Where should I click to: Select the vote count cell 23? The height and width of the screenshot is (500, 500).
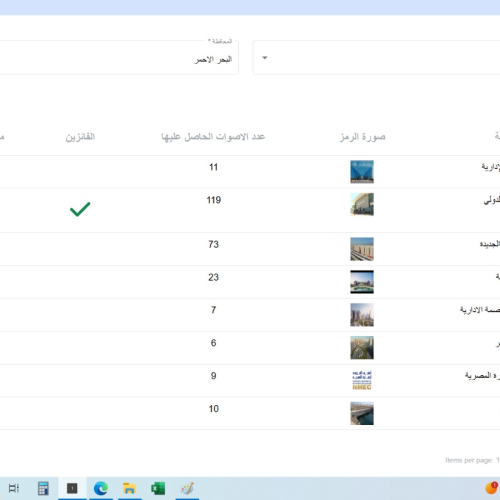[x=214, y=277]
